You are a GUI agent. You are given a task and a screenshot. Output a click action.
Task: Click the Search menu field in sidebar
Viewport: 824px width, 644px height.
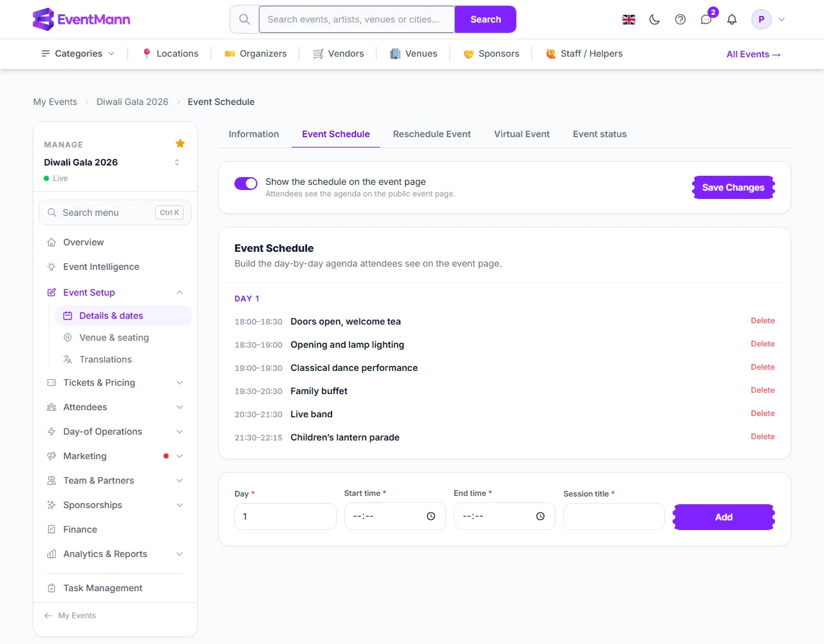115,213
